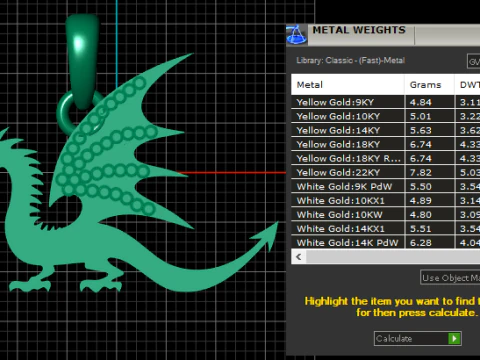Viewport: 480px width, 360px height.
Task: Click the METAL WEIGHTS title tab
Action: (359, 30)
